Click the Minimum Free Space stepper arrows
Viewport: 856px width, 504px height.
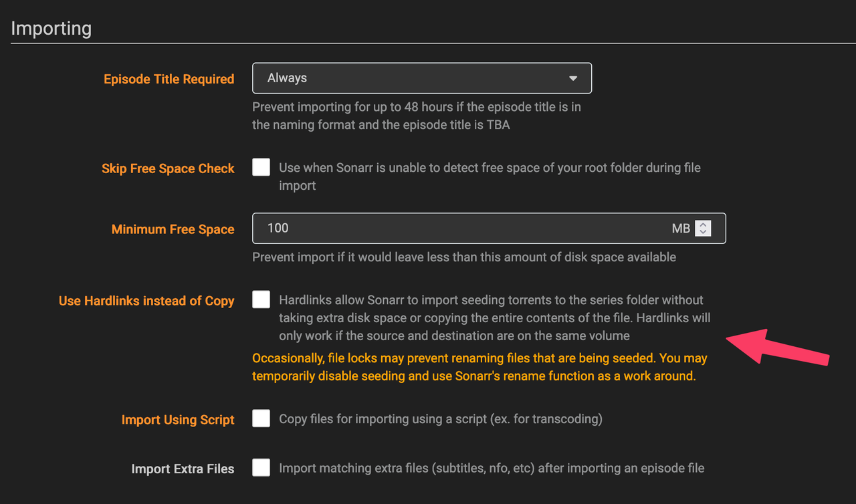[702, 228]
